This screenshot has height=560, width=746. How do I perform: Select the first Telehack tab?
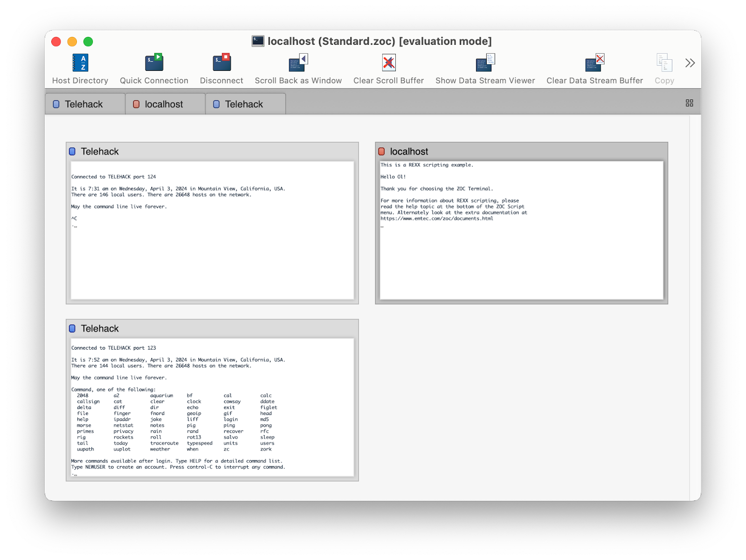click(84, 104)
